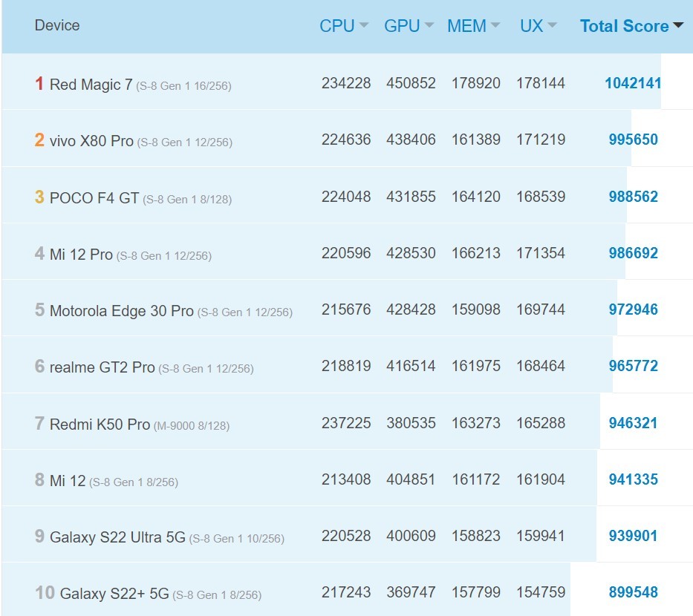This screenshot has height=616, width=693.
Task: Click POCO F4 GT CPU score 224048
Action: tap(346, 197)
